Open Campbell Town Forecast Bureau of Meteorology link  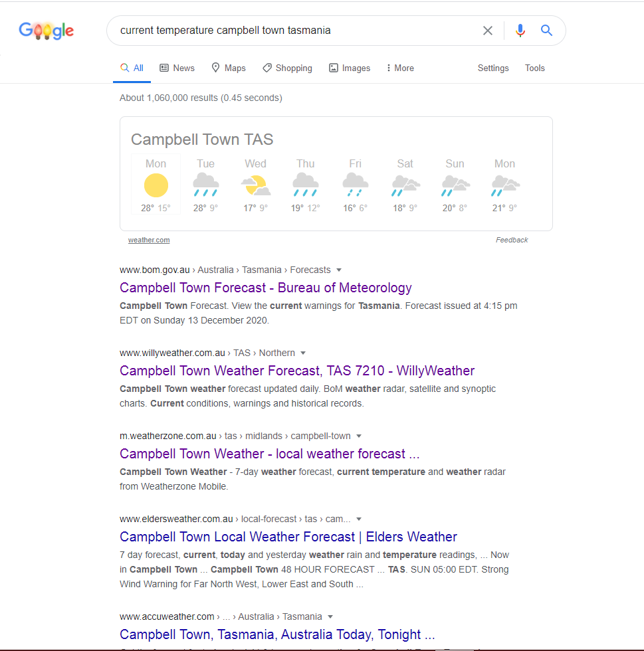pyautogui.click(x=266, y=288)
